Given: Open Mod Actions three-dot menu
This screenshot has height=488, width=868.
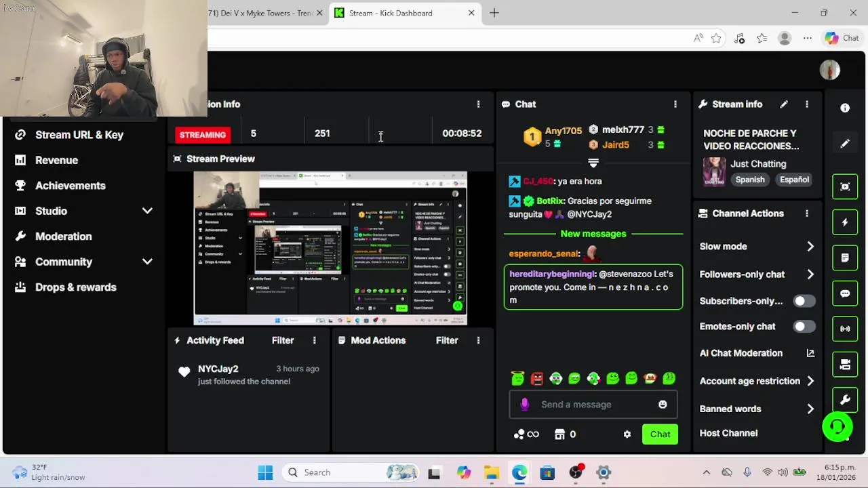Looking at the screenshot, I should [478, 340].
